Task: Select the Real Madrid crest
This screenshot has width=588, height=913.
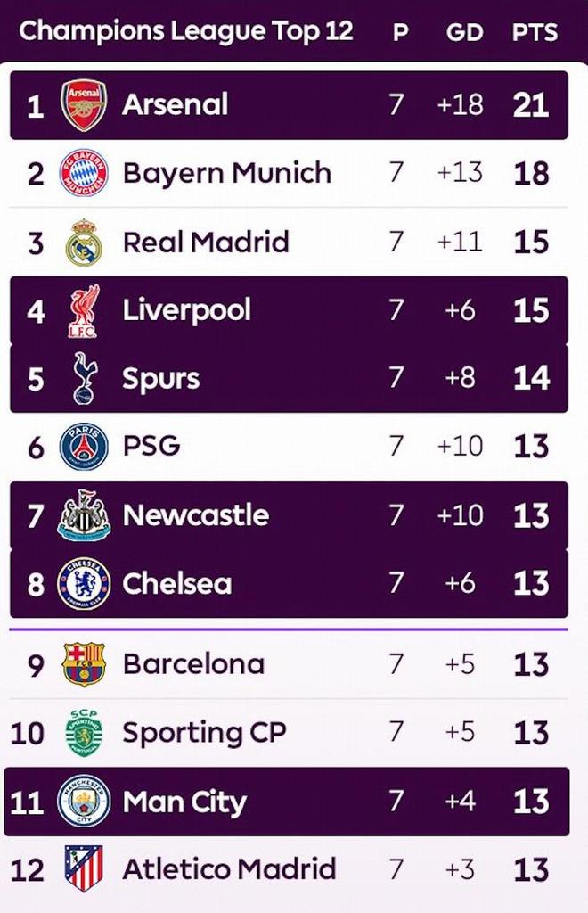Action: [84, 242]
